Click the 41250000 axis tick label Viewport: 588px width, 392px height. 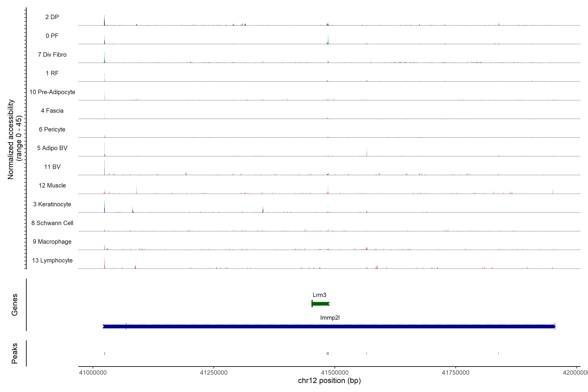(214, 373)
